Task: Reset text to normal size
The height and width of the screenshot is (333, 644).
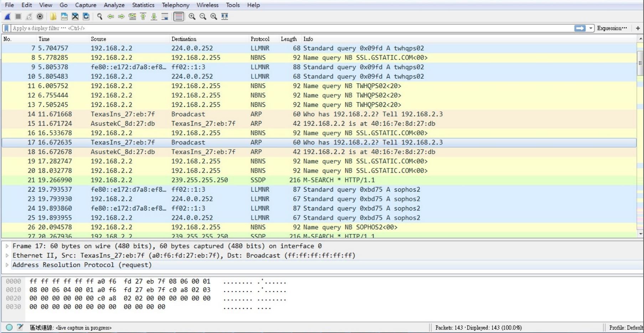Action: point(214,16)
